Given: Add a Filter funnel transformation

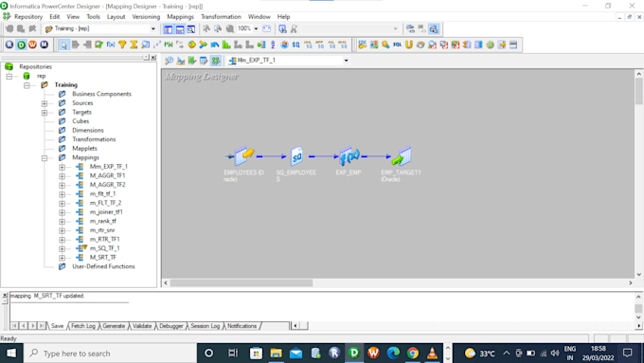Looking at the screenshot, I should 122,45.
